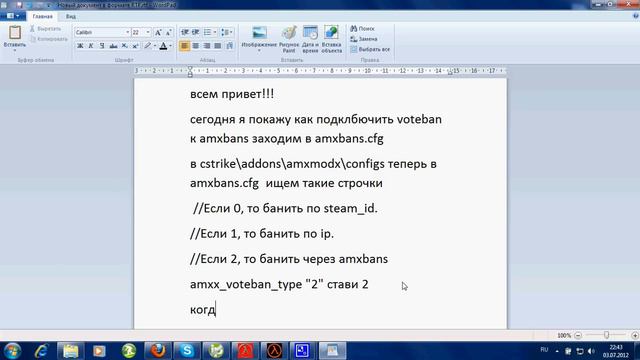The height and width of the screenshot is (360, 640).
Task: Click the line "всем привет!!!" in document
Action: click(x=232, y=94)
